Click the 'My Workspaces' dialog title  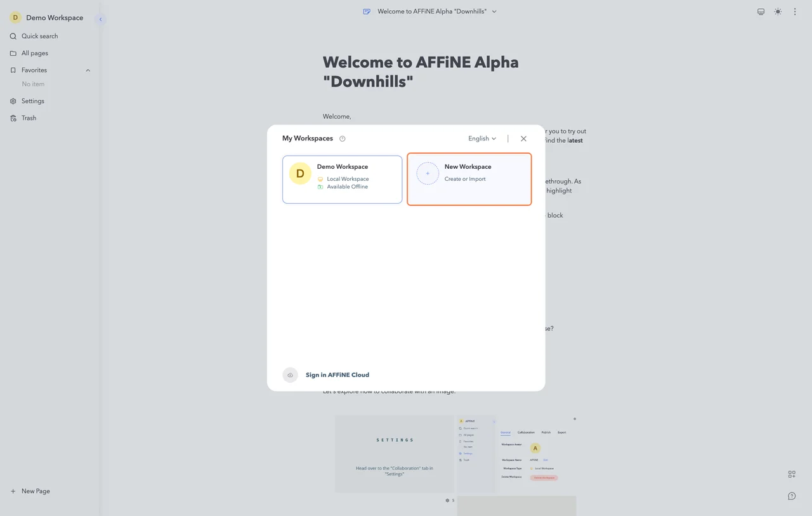[308, 138]
